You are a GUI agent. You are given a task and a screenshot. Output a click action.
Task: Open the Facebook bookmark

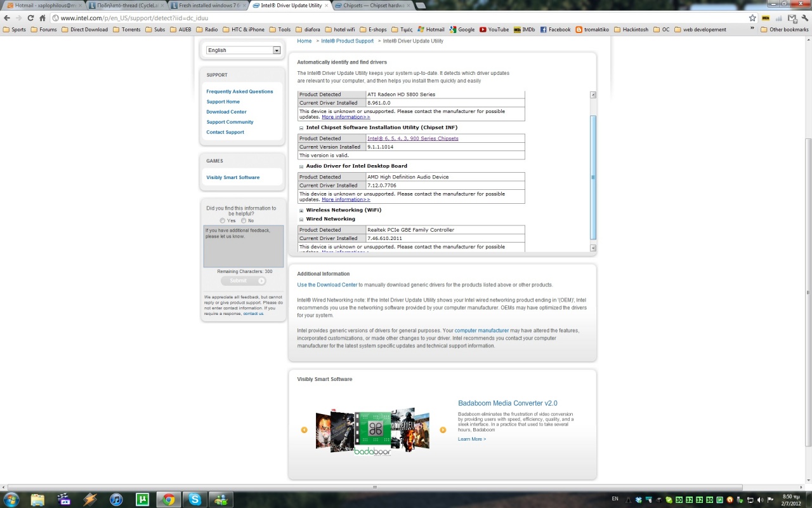(x=555, y=29)
